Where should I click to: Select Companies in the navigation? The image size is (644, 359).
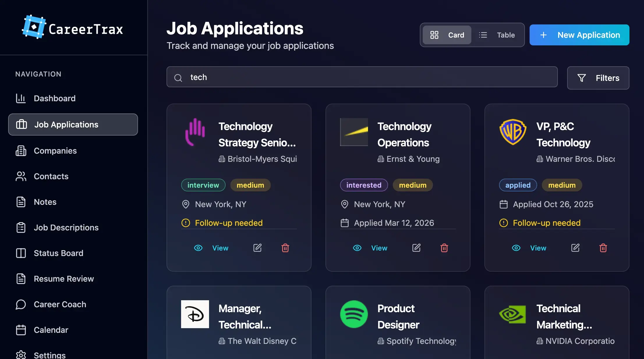point(55,151)
